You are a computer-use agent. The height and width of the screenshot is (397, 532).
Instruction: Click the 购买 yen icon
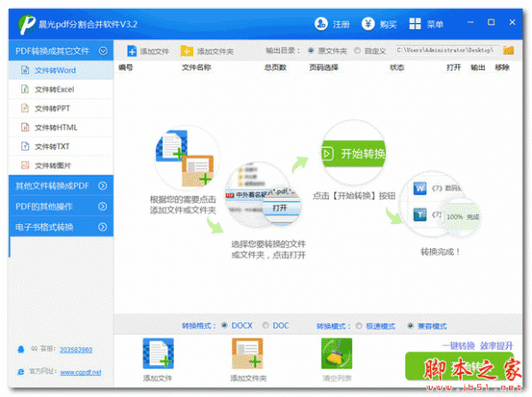coord(368,24)
